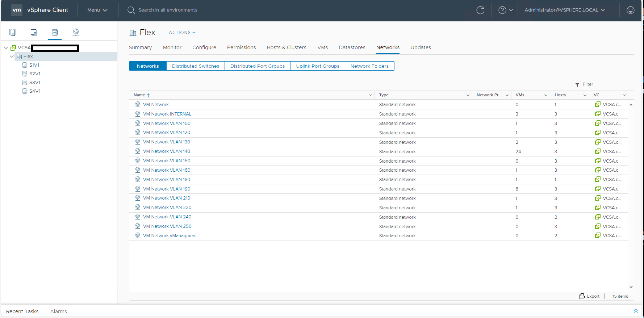Click vCenter icon in VM Network vManagment row
644x318 pixels.
(598, 235)
